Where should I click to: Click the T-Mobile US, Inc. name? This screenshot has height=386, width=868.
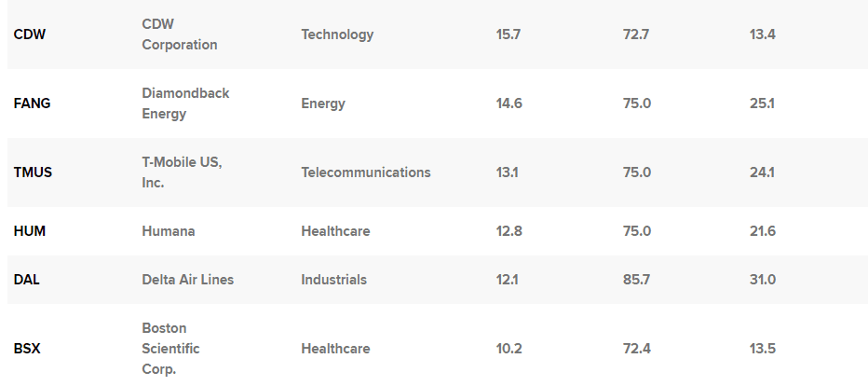[x=182, y=172]
